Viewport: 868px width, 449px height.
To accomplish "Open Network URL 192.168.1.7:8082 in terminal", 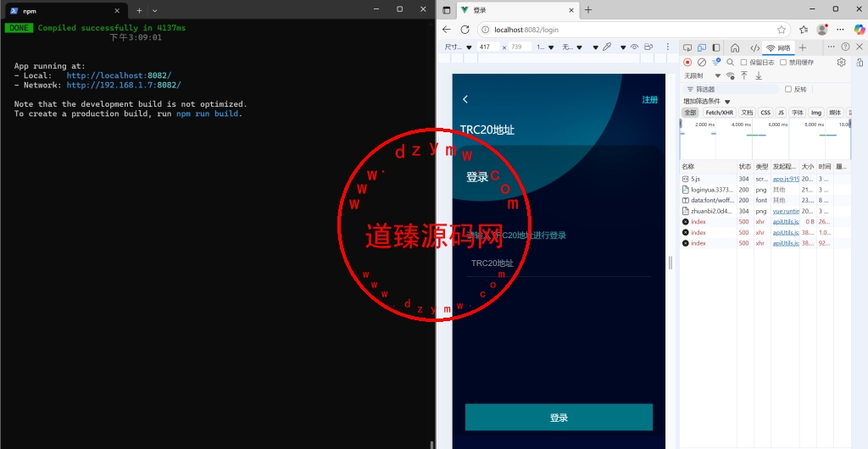I will [x=124, y=86].
